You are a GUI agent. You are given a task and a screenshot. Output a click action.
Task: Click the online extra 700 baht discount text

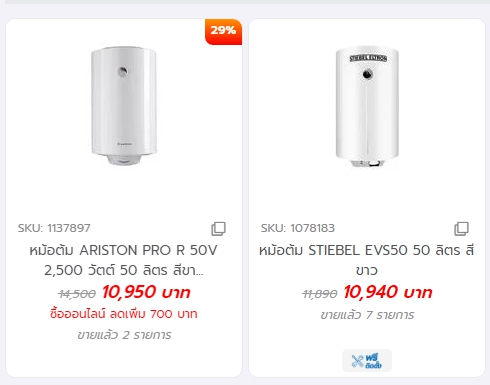tap(124, 314)
